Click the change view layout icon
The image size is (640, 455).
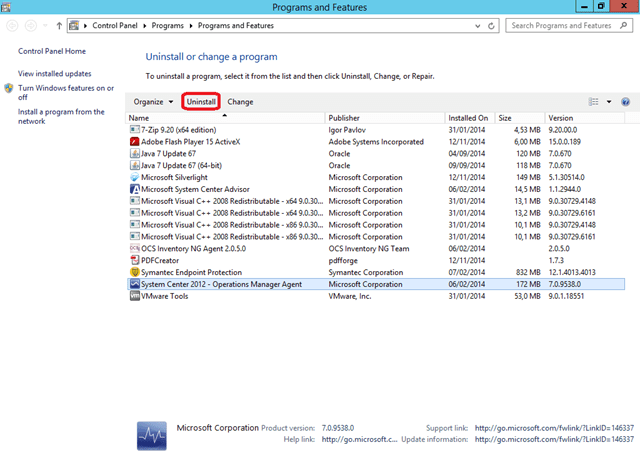click(593, 102)
